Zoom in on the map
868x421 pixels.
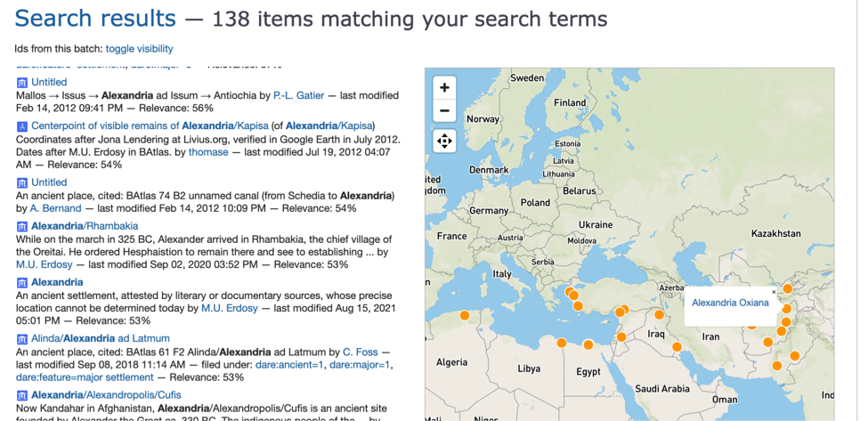(444, 87)
